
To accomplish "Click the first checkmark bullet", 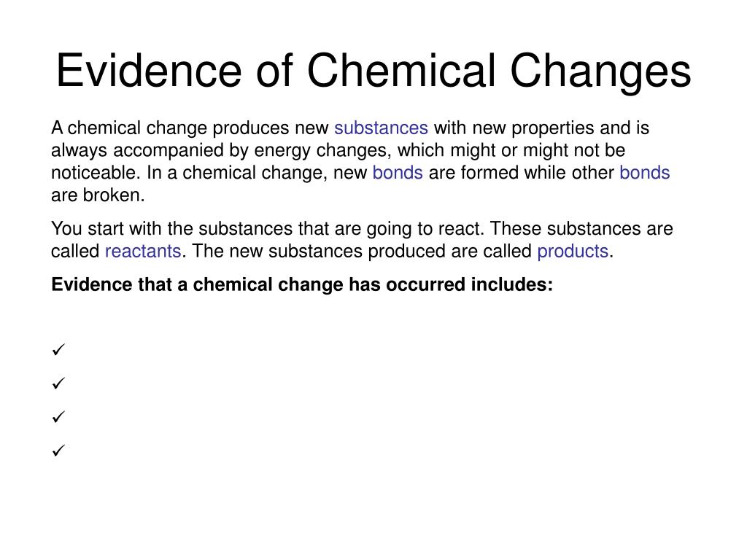I will pyautogui.click(x=58, y=350).
